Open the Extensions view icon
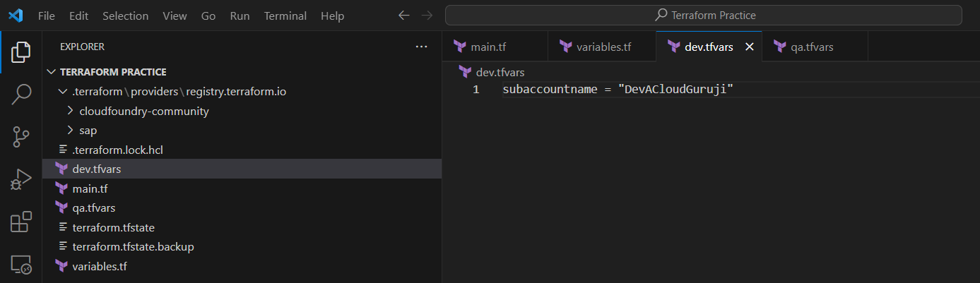This screenshot has width=980, height=283. [21, 222]
